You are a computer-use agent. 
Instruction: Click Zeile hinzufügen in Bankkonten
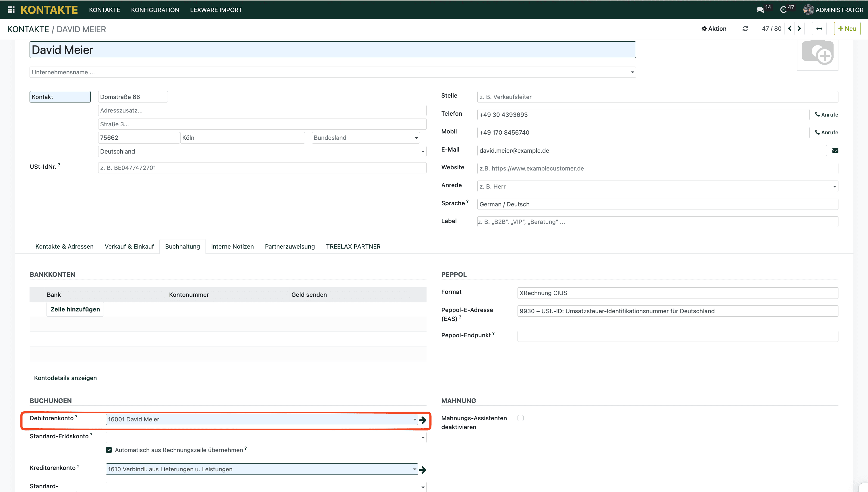[75, 309]
